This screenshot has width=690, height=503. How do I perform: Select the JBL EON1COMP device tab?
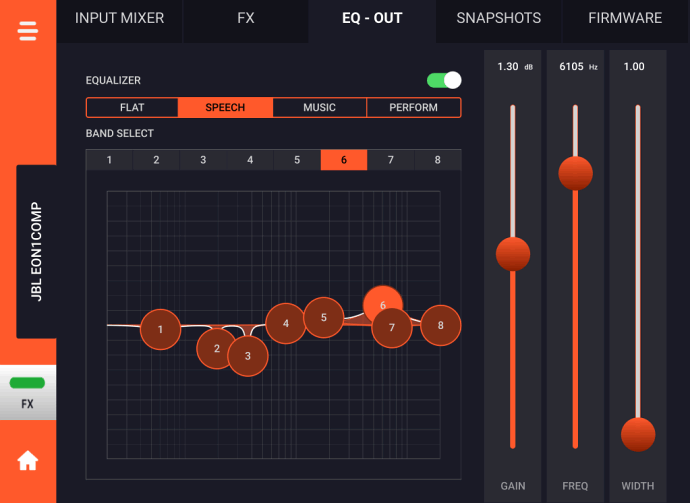pyautogui.click(x=36, y=252)
